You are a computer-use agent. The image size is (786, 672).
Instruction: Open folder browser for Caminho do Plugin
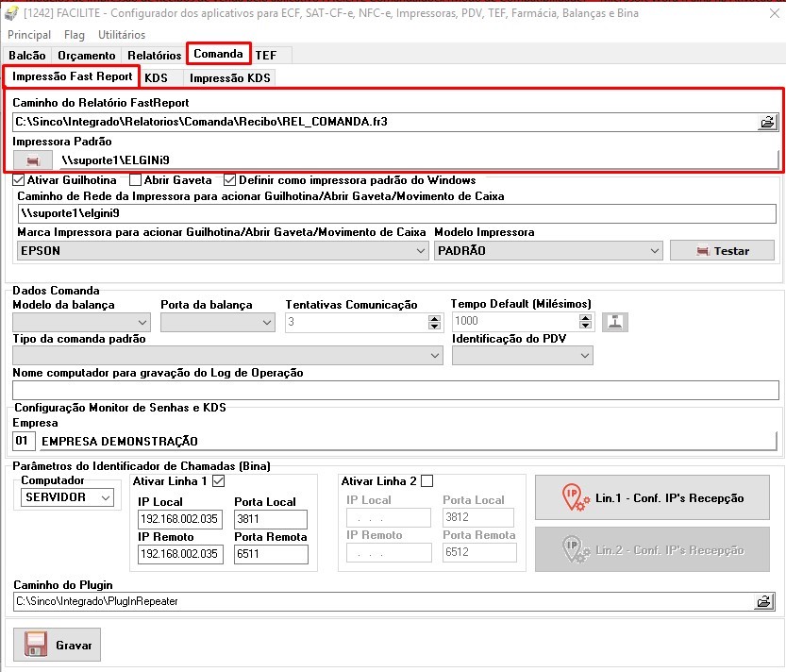tap(764, 601)
